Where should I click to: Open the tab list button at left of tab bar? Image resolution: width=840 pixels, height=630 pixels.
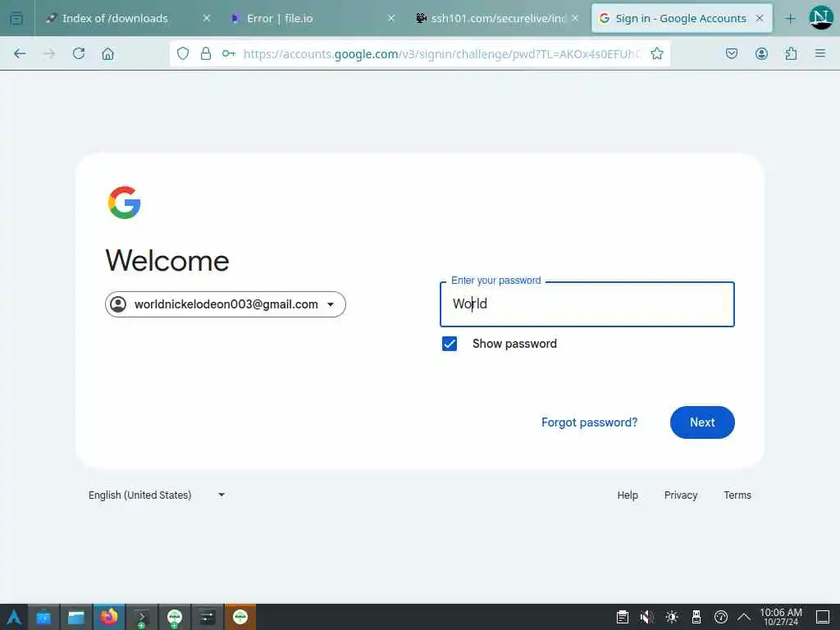(16, 19)
